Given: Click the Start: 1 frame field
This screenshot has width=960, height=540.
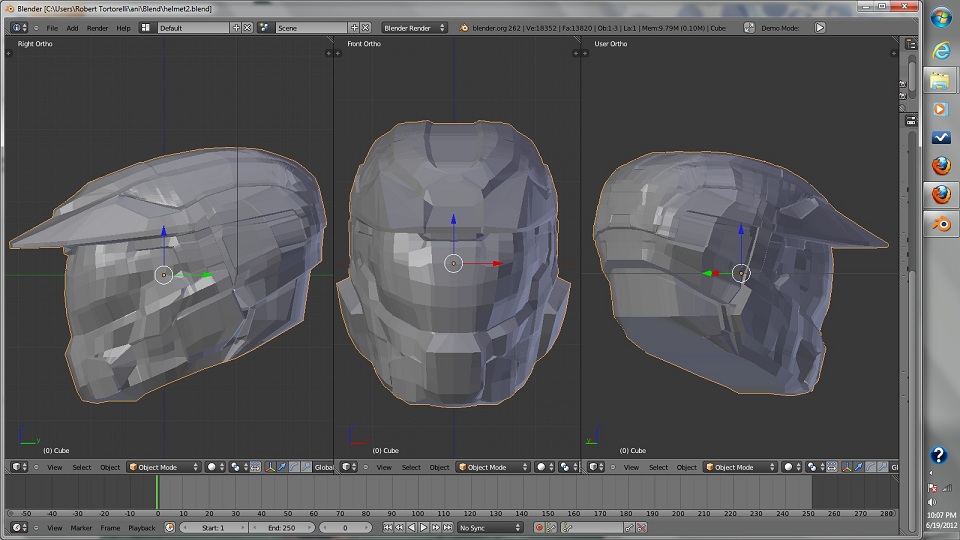Looking at the screenshot, I should [213, 528].
